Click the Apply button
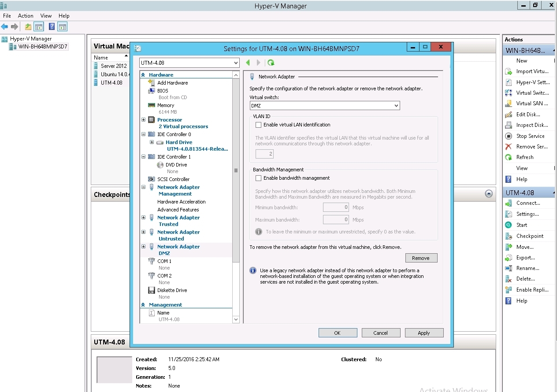557x392 pixels. 424,333
